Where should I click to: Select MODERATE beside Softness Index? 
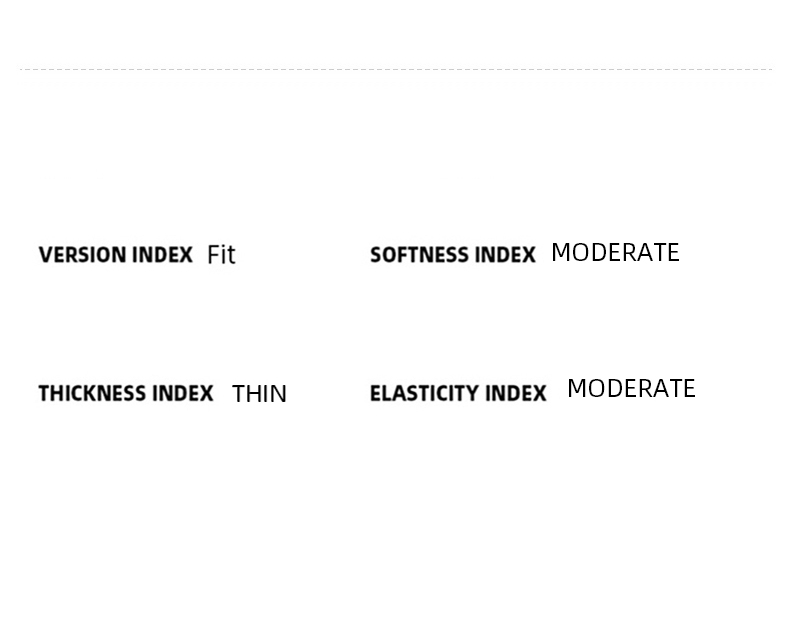tap(615, 253)
